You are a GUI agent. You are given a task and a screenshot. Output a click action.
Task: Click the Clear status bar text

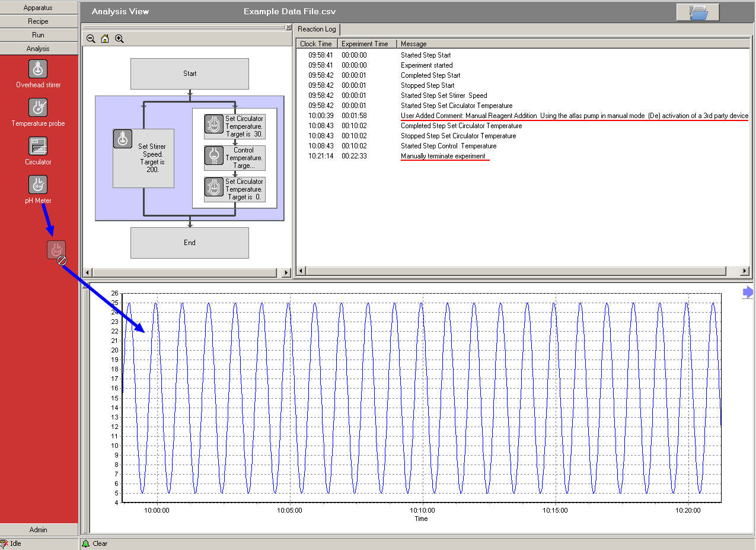[100, 543]
